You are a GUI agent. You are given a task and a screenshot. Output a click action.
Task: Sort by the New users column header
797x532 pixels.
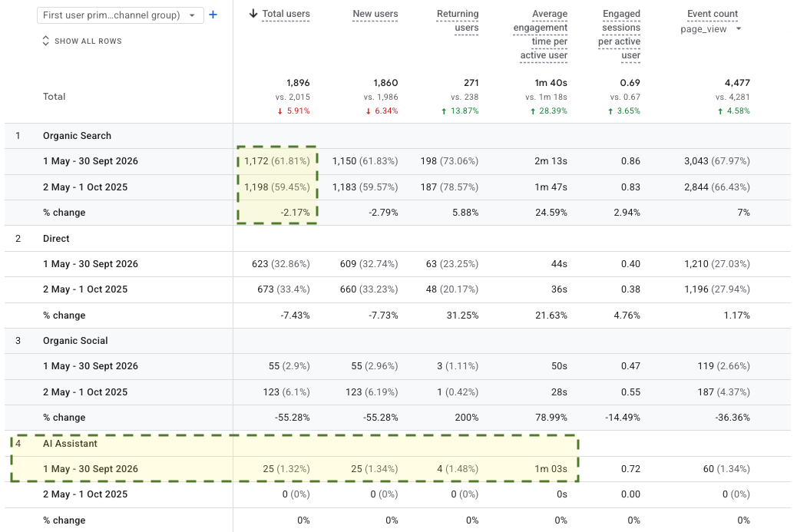coord(375,14)
